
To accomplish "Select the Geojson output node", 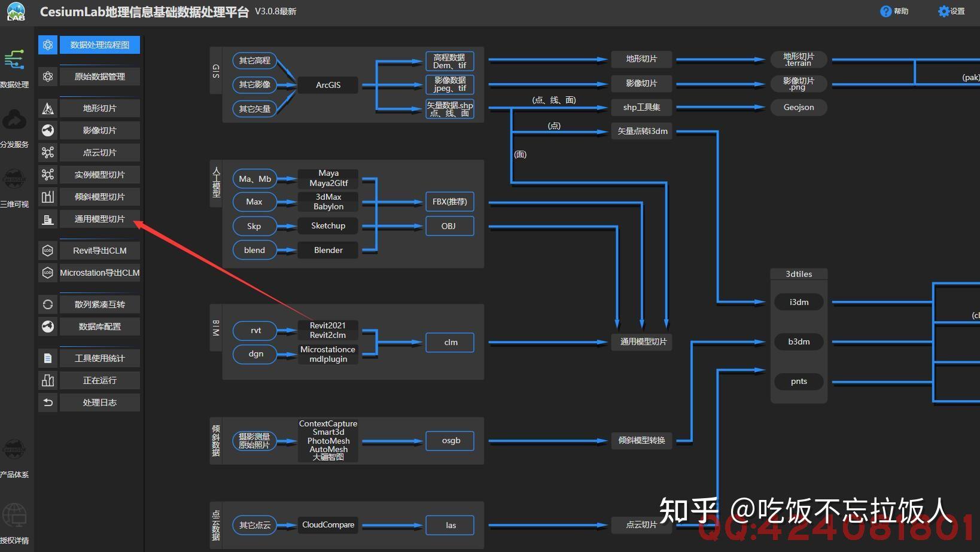I will [798, 107].
